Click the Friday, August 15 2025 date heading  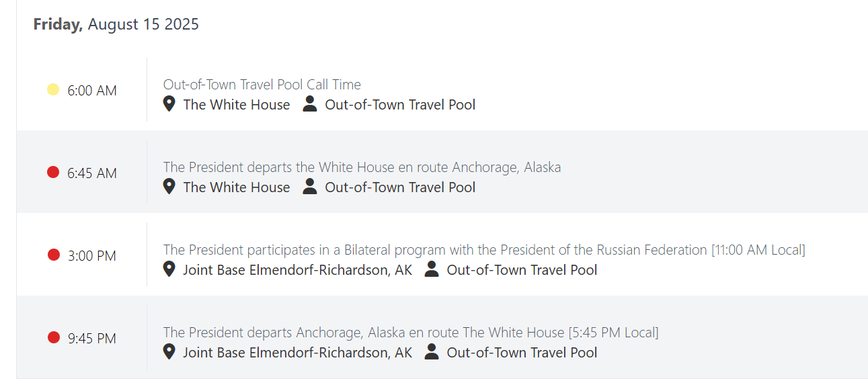click(x=116, y=24)
